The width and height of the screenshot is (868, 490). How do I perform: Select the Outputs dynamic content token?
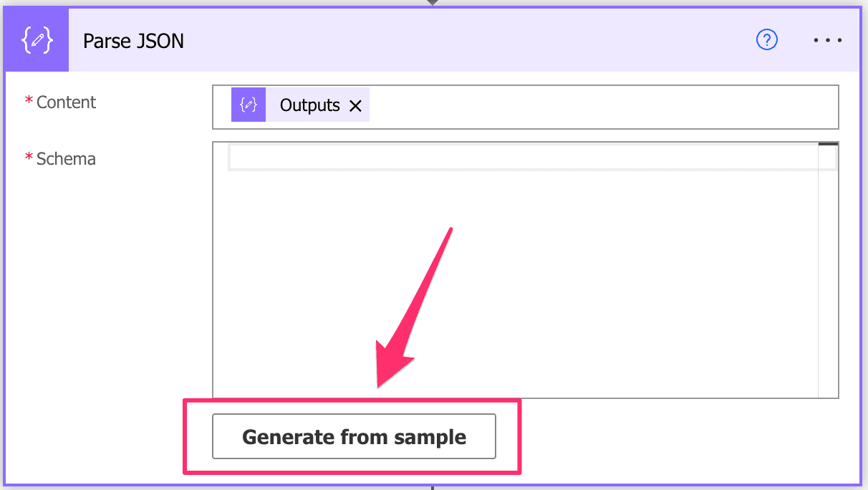point(309,105)
